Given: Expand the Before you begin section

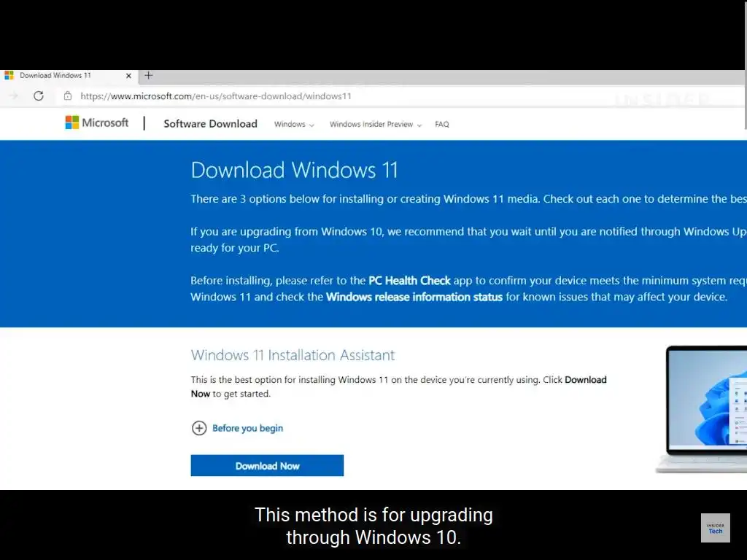Looking at the screenshot, I should (x=237, y=428).
